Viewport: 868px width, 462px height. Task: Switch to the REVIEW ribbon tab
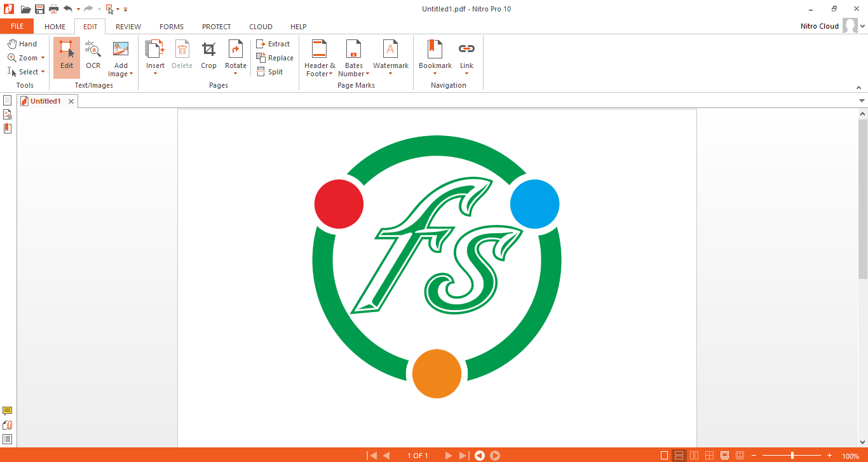(128, 27)
